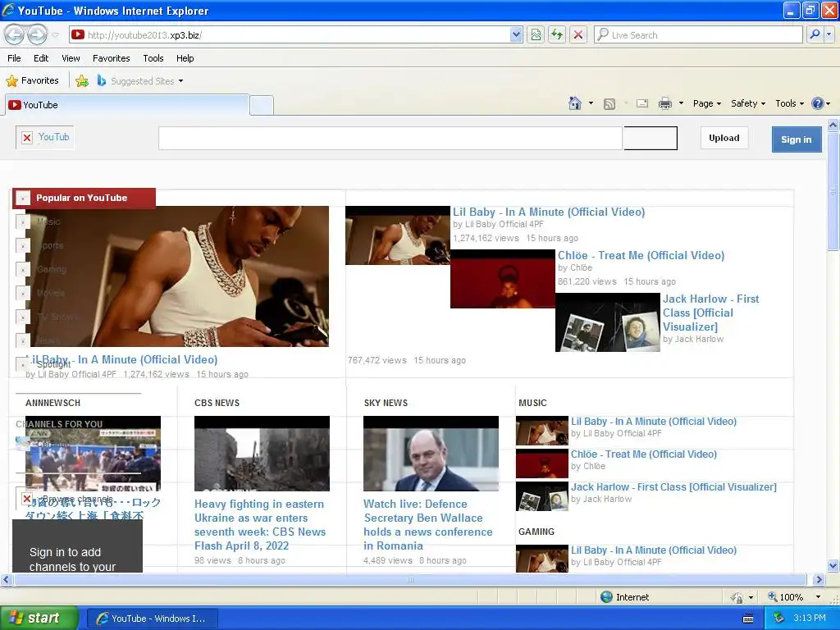The height and width of the screenshot is (630, 840).
Task: Click the YouTube search submit button
Action: (x=651, y=138)
